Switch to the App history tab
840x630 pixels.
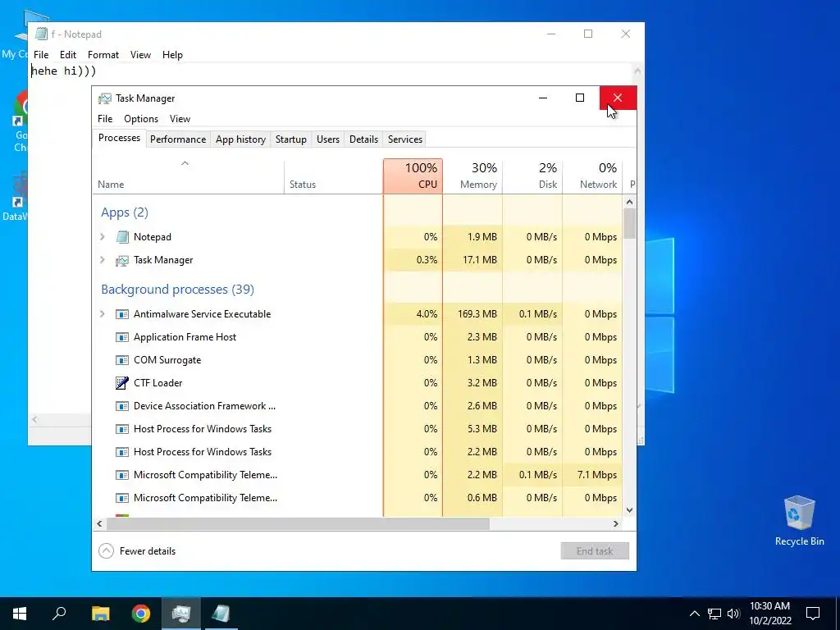point(240,139)
